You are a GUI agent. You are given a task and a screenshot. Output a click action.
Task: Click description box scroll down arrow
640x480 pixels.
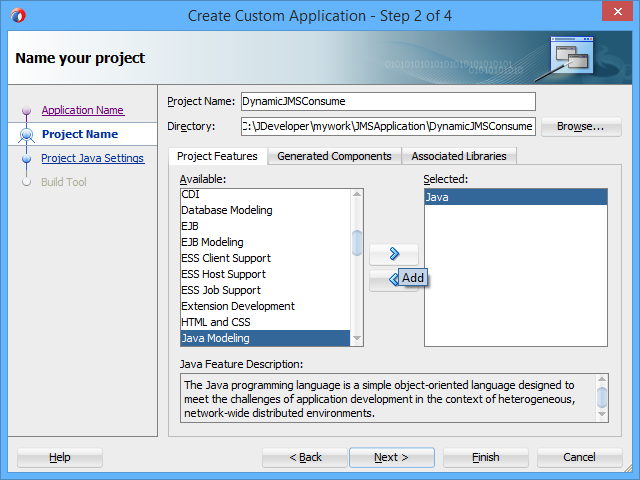click(x=602, y=414)
